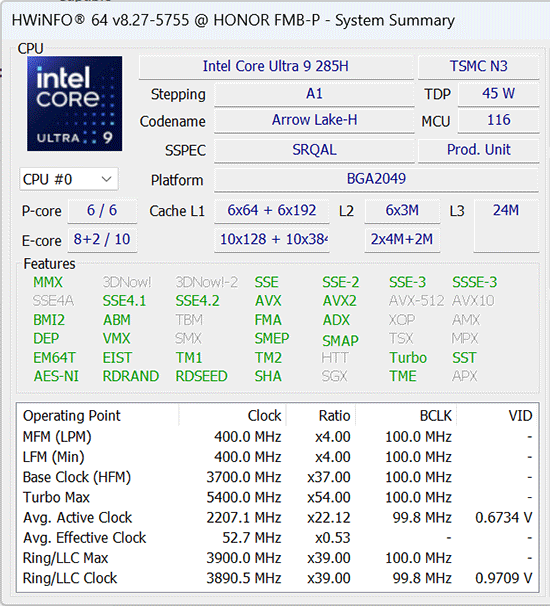The image size is (550, 606).
Task: Click the Turbo feature indicator
Action: [408, 357]
